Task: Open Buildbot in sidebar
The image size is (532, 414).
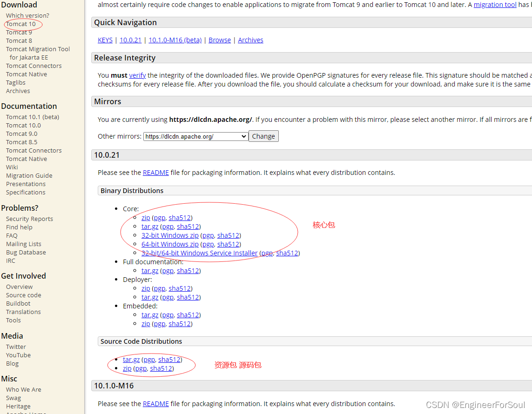Action: [18, 303]
